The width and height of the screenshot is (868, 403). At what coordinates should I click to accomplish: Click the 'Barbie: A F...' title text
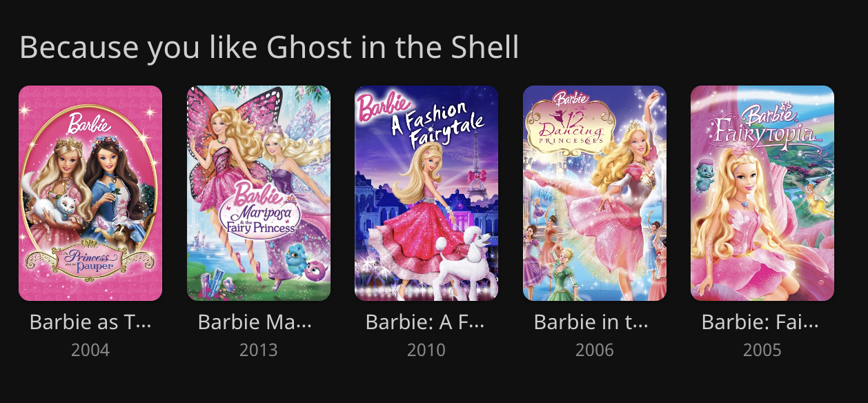(x=426, y=322)
